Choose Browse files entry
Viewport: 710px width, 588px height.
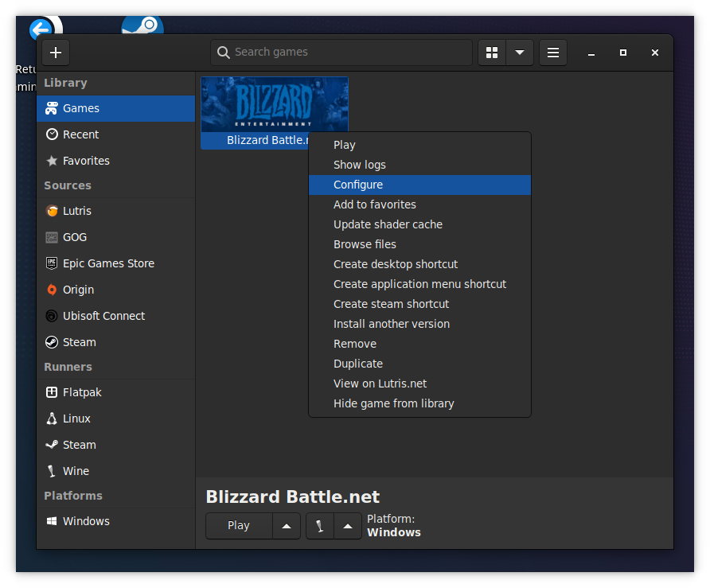pos(419,244)
